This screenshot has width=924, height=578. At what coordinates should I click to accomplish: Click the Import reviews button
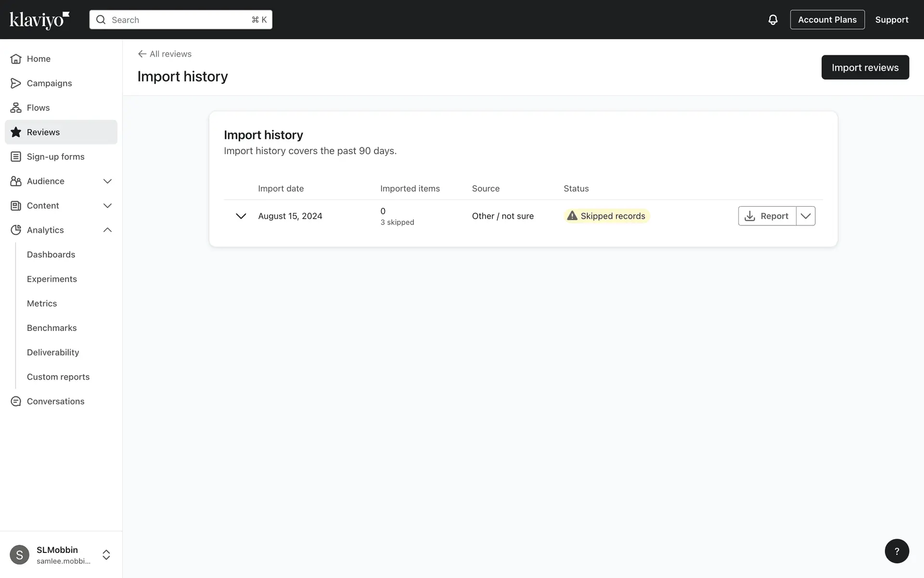[x=865, y=67]
